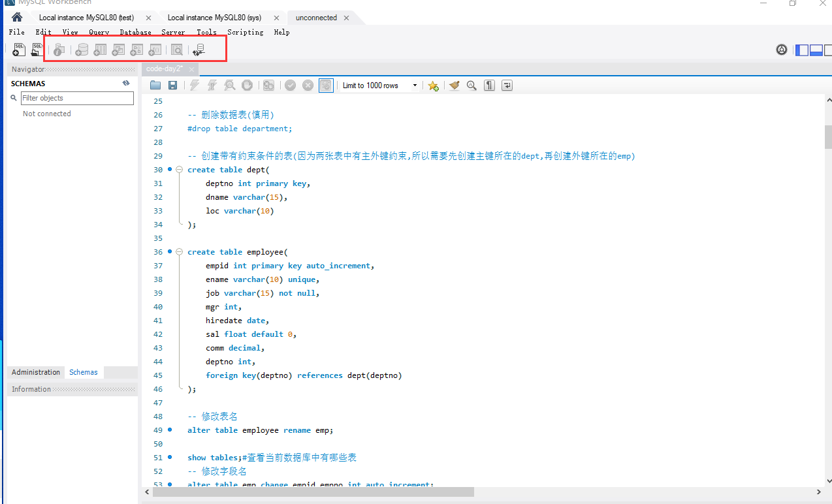The width and height of the screenshot is (832, 504).
Task: Open the Help menu
Action: coord(281,32)
